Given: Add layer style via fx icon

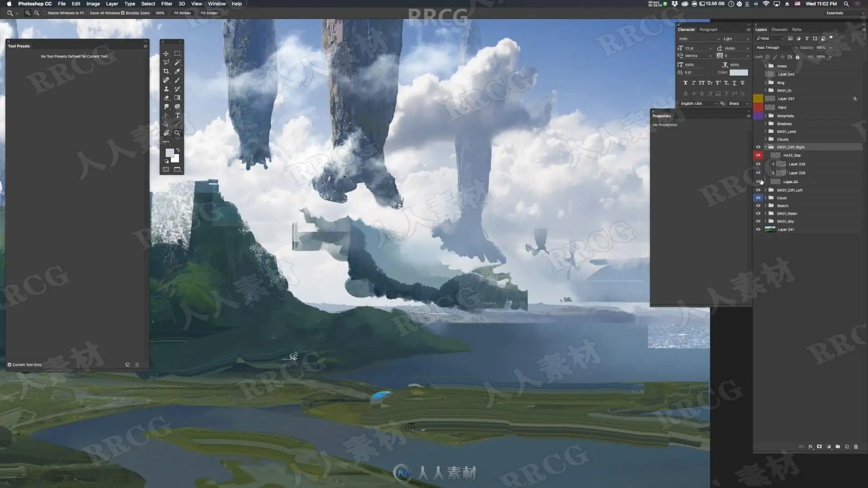Looking at the screenshot, I should coord(810,446).
